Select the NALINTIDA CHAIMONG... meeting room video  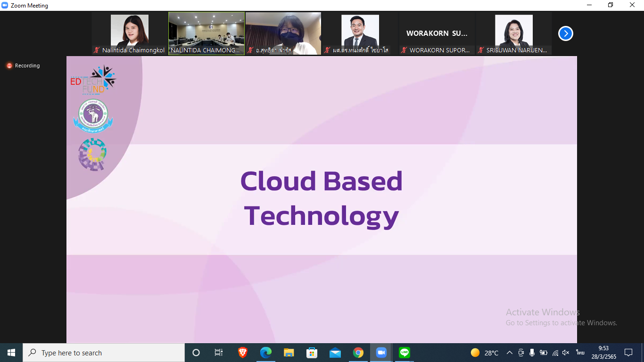coord(206,33)
